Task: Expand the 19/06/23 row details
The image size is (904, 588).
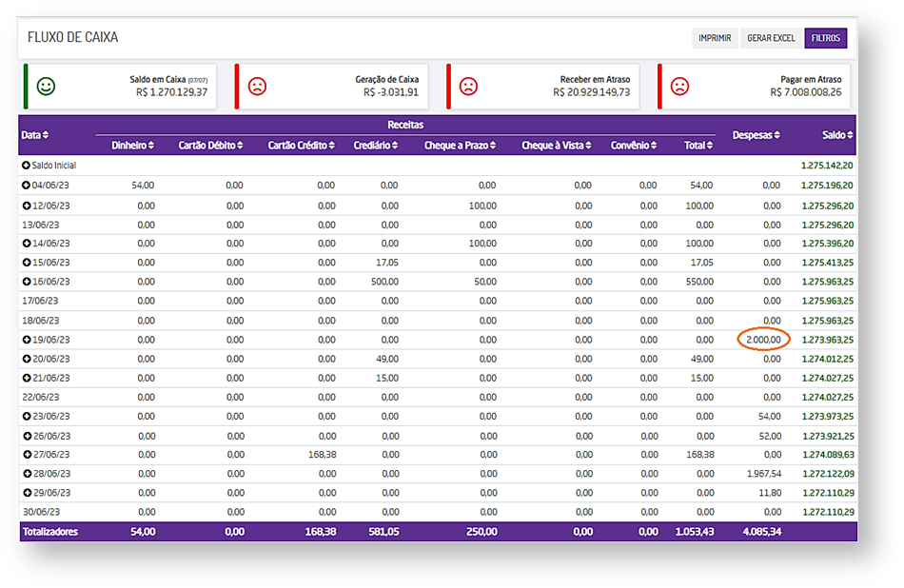Action: [x=27, y=340]
